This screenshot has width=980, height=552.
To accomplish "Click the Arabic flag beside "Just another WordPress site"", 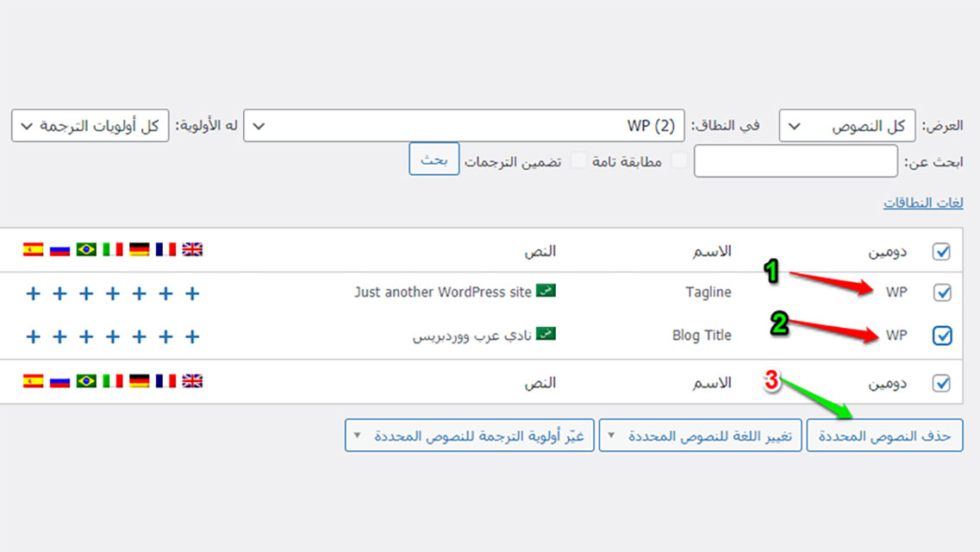I will coord(546,291).
